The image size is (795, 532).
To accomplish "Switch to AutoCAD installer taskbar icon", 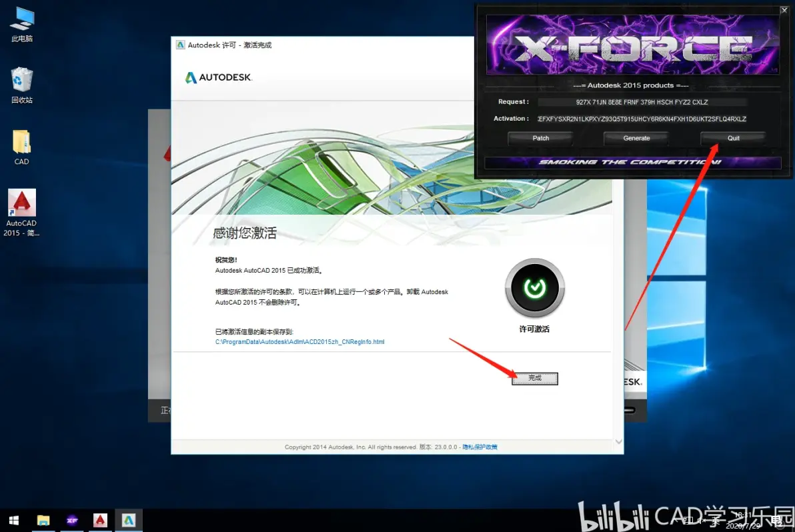I will [x=101, y=521].
